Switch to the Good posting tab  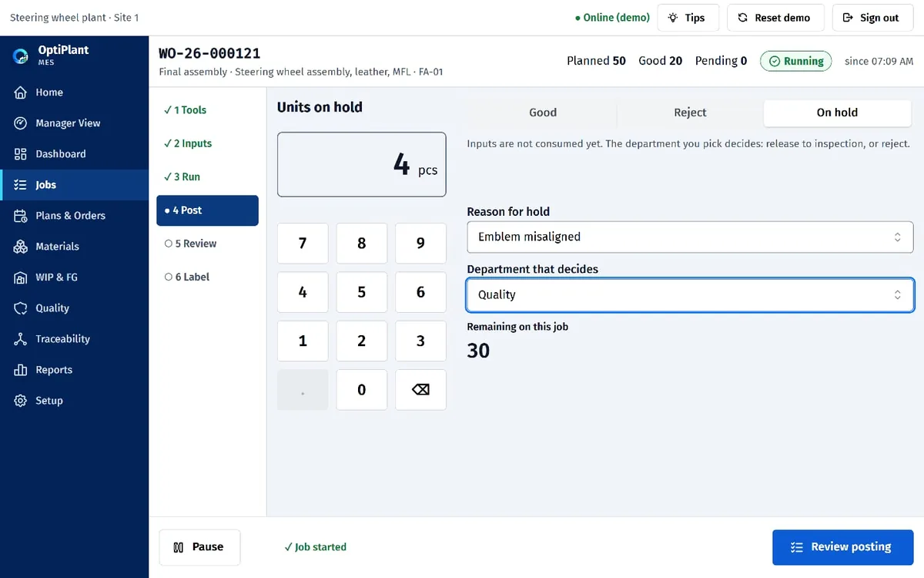pos(543,113)
